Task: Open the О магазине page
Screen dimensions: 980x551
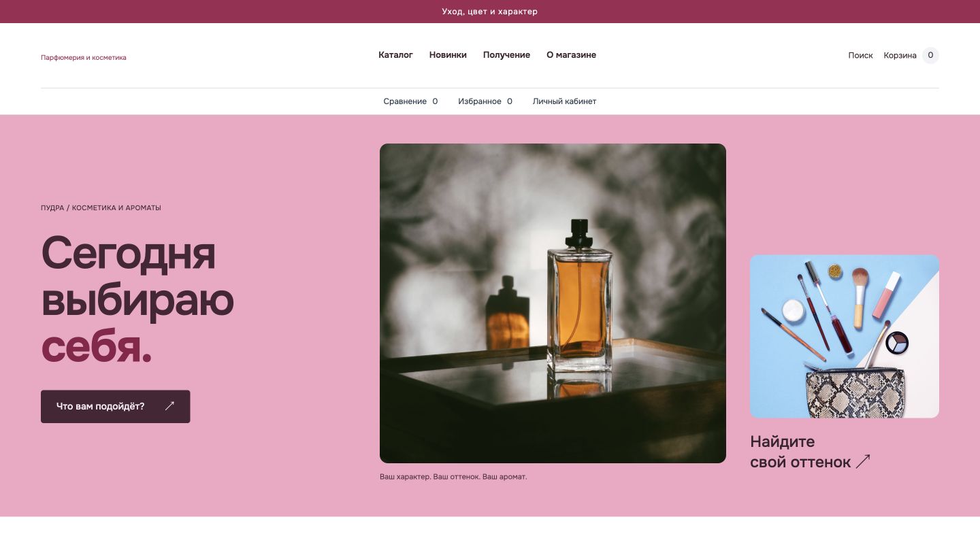Action: [x=571, y=55]
